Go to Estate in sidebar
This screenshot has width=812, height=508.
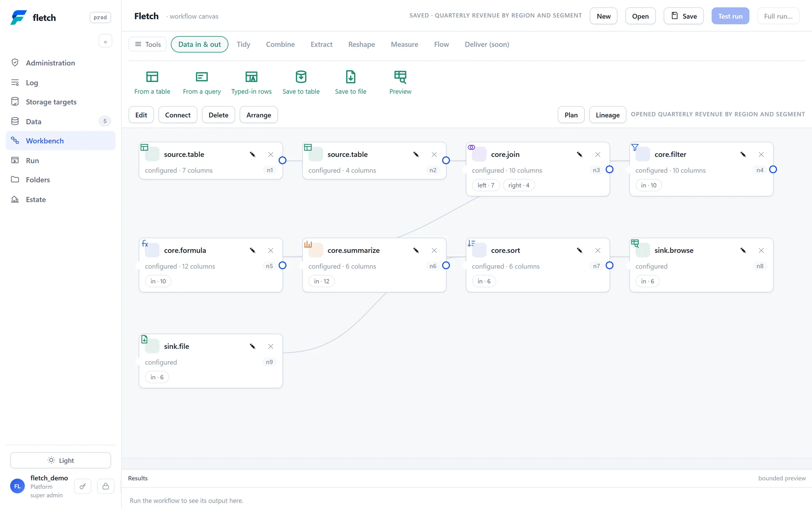pyautogui.click(x=60, y=199)
